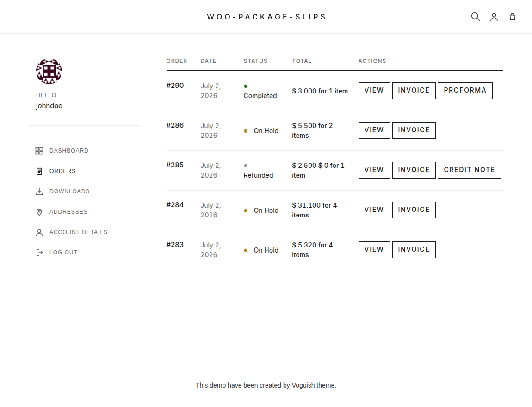Viewport: 532px width, 407px height.
Task: Click the STATUS column header
Action: point(255,61)
